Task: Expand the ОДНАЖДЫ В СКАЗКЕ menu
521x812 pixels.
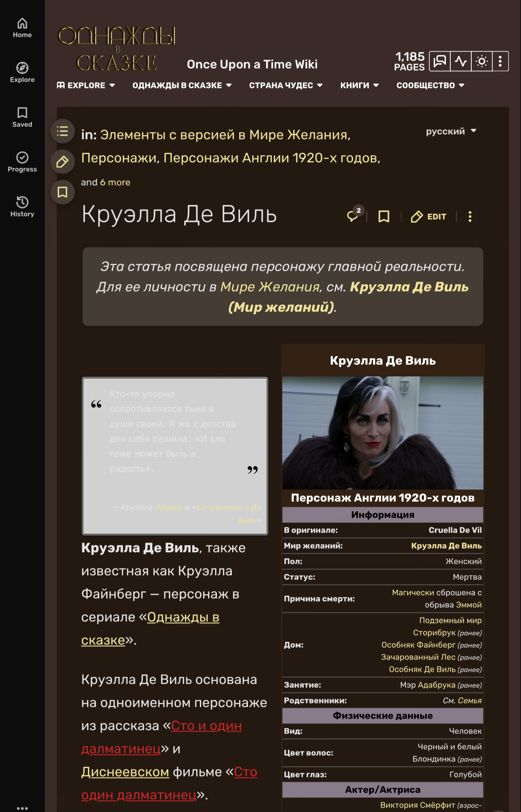Action: [182, 85]
